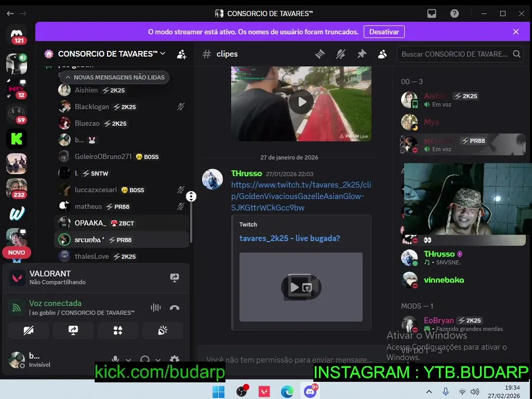This screenshot has width=532, height=399.
Task: Toggle camera on in voice panel
Action: (x=28, y=330)
